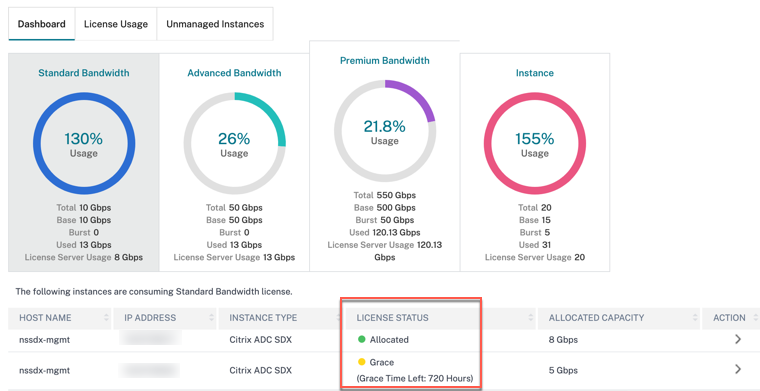Open action chevron for Allocated 8 Gbps row
The width and height of the screenshot is (760, 391).
(x=738, y=340)
